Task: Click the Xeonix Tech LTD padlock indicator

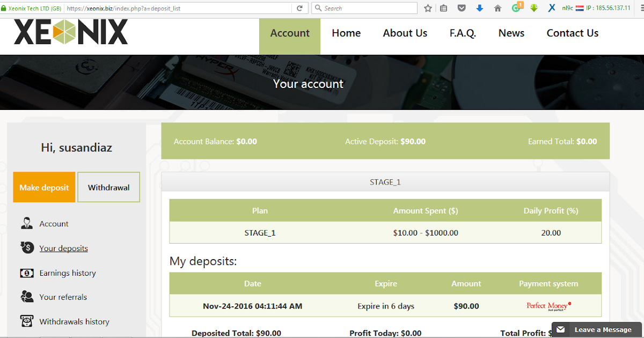Action: [5, 8]
